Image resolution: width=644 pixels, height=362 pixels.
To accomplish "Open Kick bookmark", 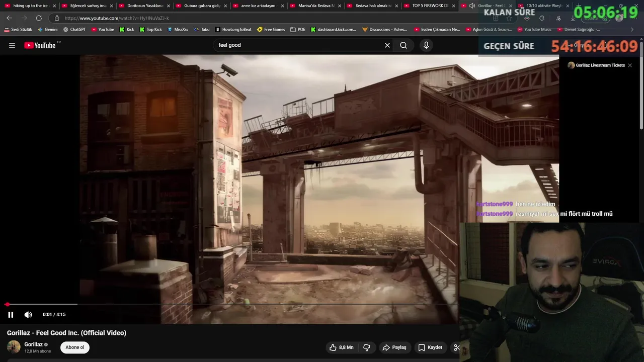I will (127, 30).
